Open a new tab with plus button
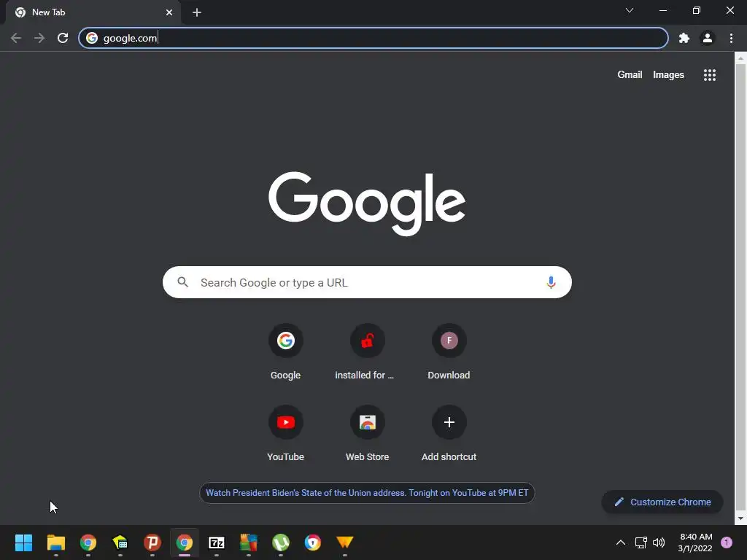This screenshot has width=747, height=560. coord(197,12)
